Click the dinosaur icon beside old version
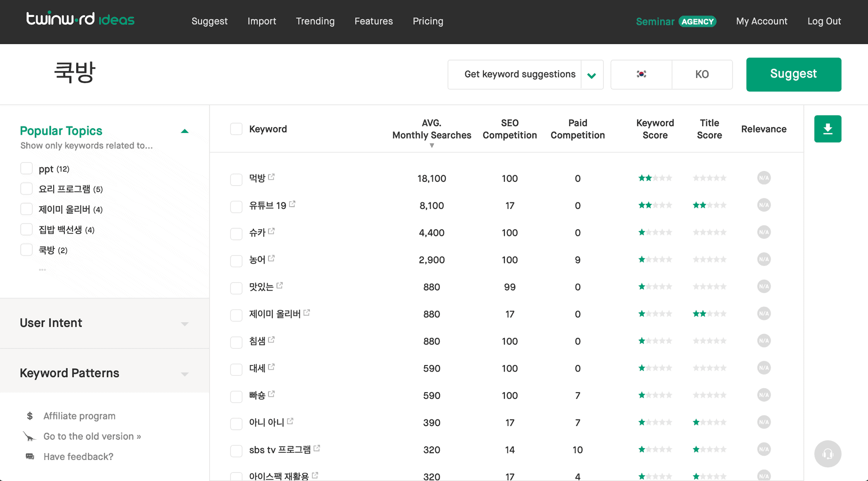The image size is (868, 481). (x=29, y=436)
